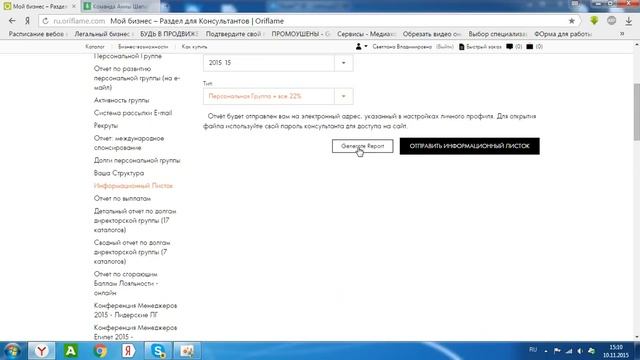Open the Обрезать видео bookmark
This screenshot has height=360, width=640.
(x=432, y=34)
